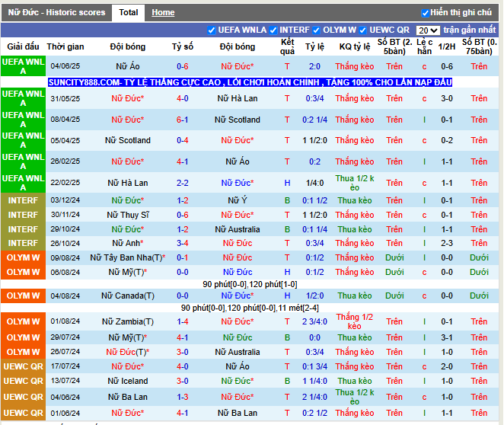Switch to the Total tab
This screenshot has height=425, width=504.
(128, 12)
